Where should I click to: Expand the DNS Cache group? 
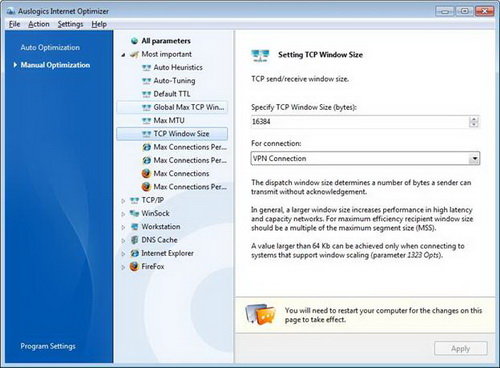click(123, 241)
